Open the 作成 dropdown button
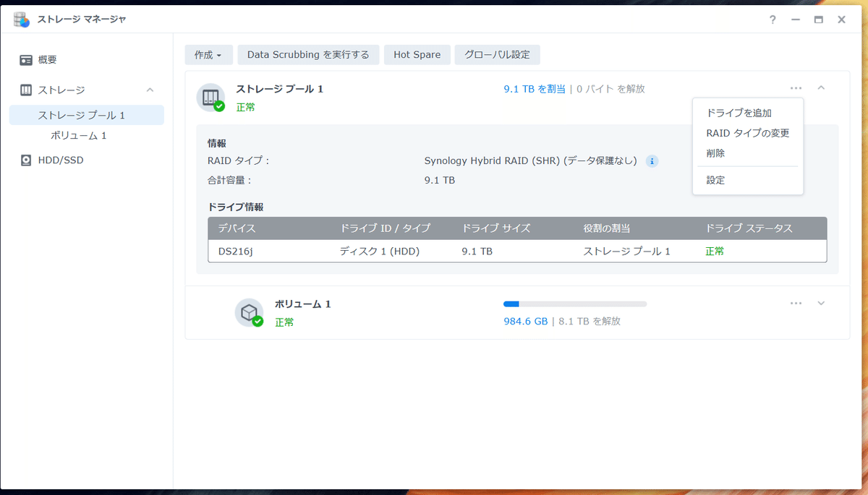 [x=208, y=55]
